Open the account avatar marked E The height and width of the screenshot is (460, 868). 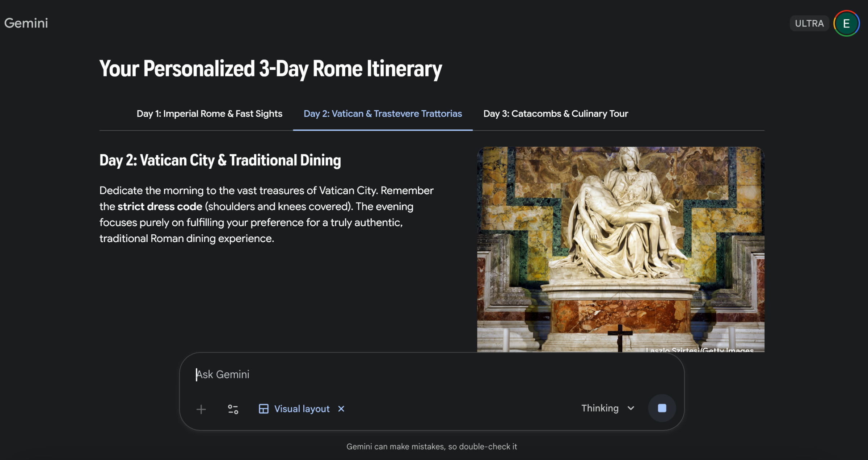pyautogui.click(x=846, y=23)
